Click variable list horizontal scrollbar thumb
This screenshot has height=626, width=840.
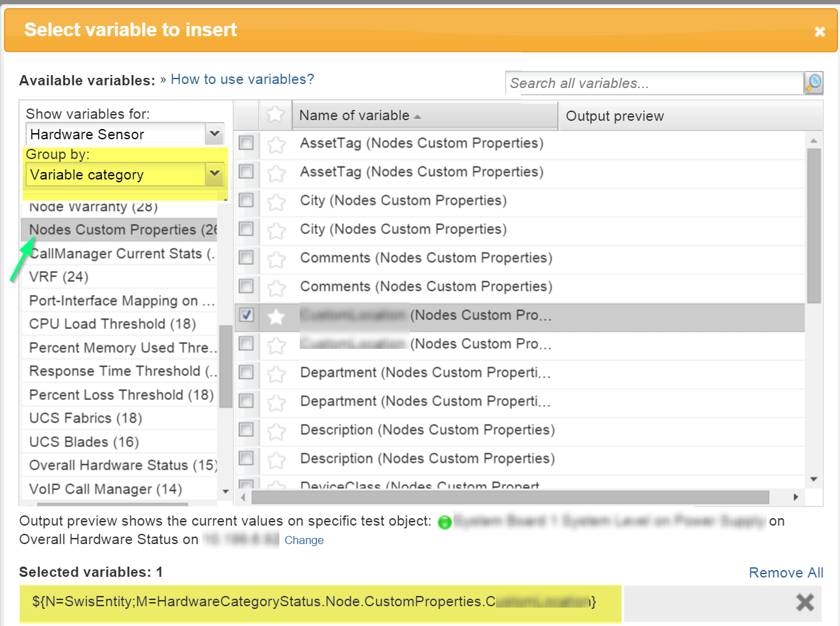tap(509, 497)
